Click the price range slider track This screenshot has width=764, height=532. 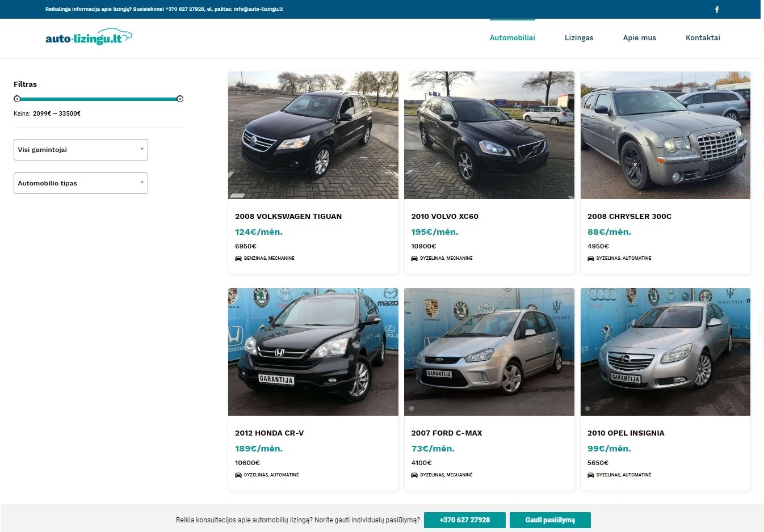[x=98, y=99]
